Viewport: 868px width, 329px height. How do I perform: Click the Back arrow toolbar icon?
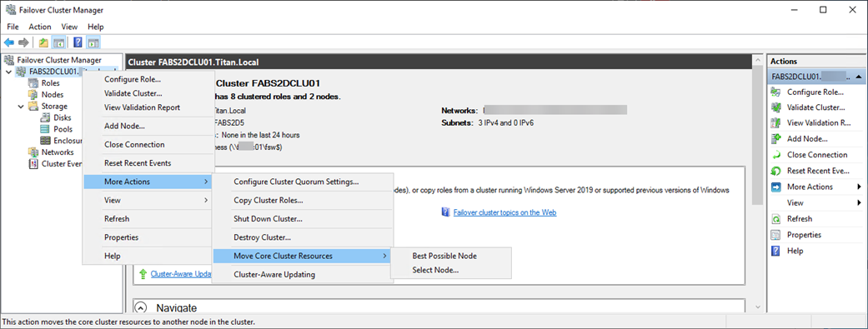(x=9, y=42)
